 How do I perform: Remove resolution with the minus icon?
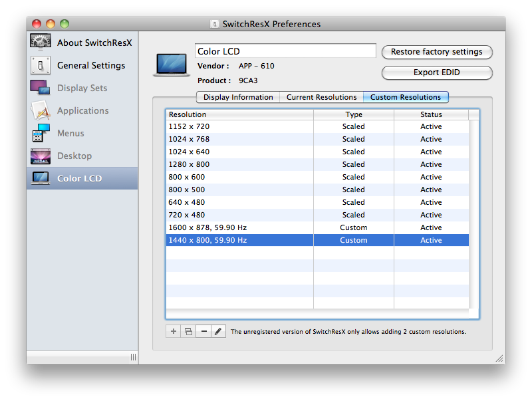click(x=203, y=331)
